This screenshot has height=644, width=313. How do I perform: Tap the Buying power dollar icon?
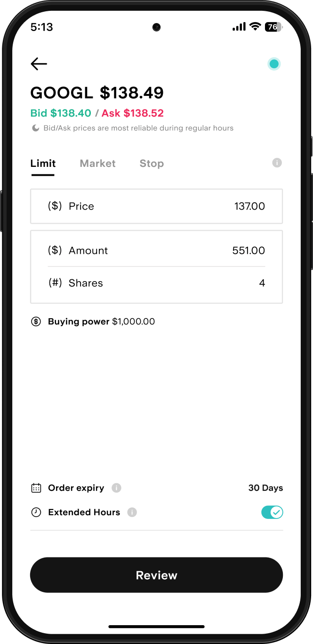pyautogui.click(x=36, y=322)
